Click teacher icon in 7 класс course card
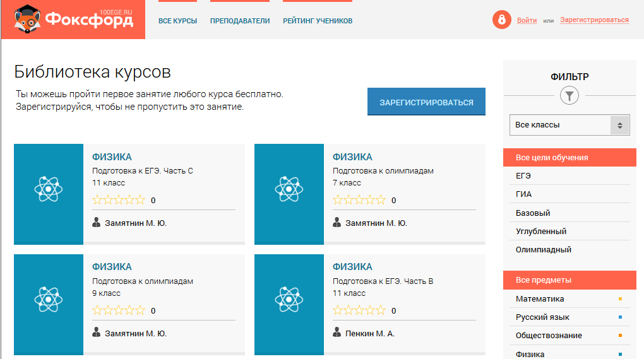Image resolution: width=644 pixels, height=359 pixels. [337, 222]
